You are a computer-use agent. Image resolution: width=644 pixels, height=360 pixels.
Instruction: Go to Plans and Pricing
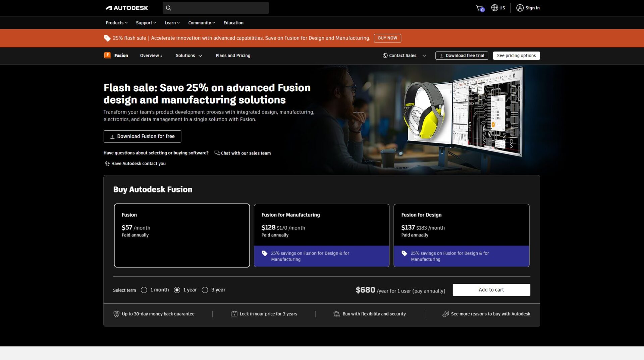[x=233, y=56]
